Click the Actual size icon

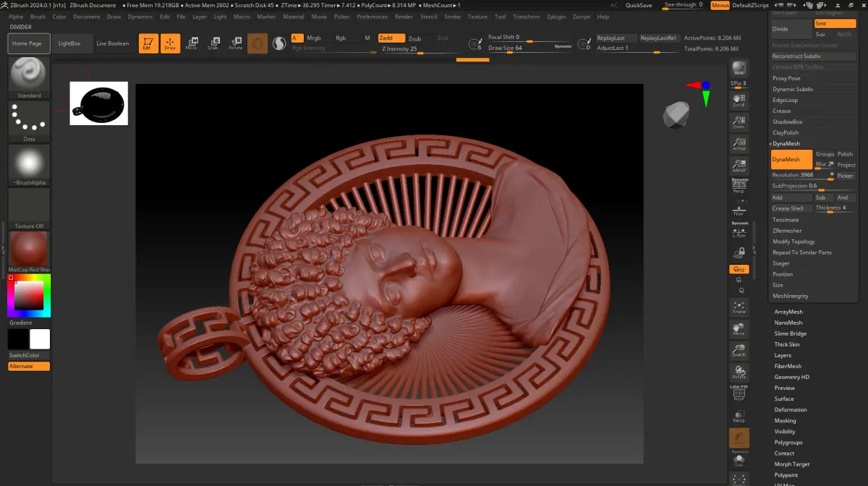[739, 143]
